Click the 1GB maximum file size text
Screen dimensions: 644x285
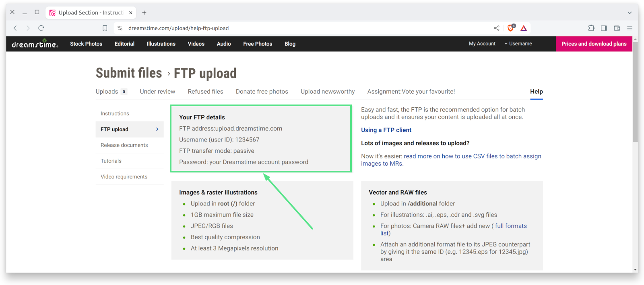tap(222, 215)
